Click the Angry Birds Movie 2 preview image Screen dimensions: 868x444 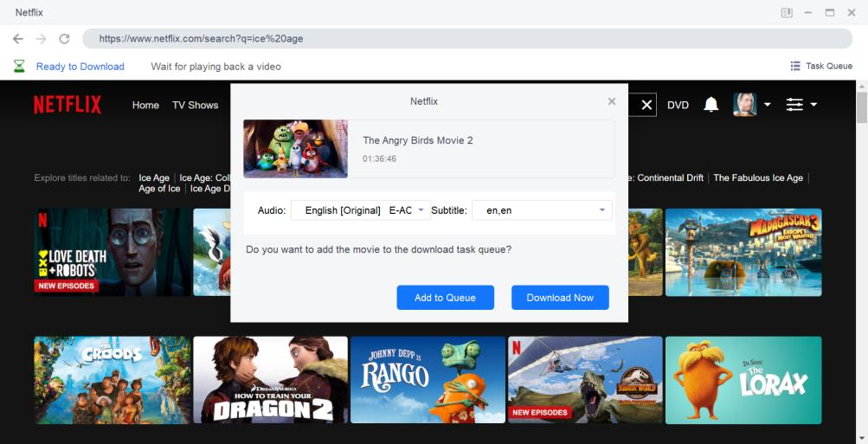coord(296,149)
